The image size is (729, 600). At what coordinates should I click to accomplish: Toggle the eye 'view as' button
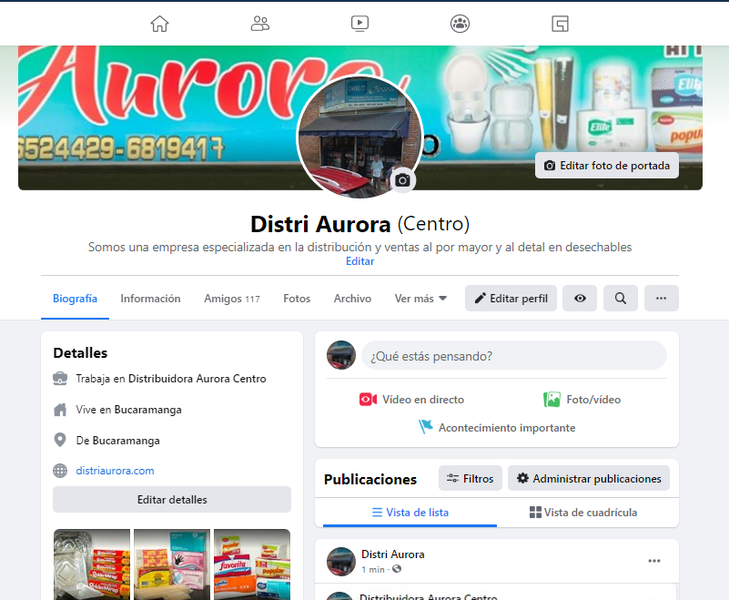tap(580, 298)
